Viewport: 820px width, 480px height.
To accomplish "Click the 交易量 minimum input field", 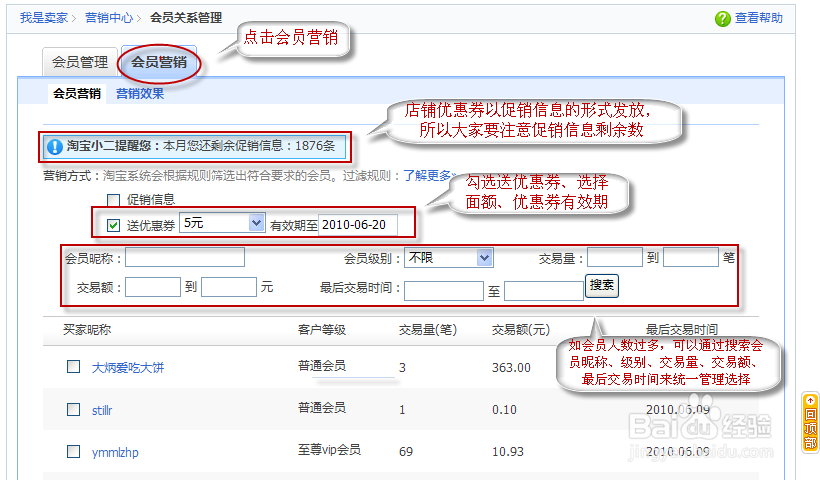I will click(615, 257).
